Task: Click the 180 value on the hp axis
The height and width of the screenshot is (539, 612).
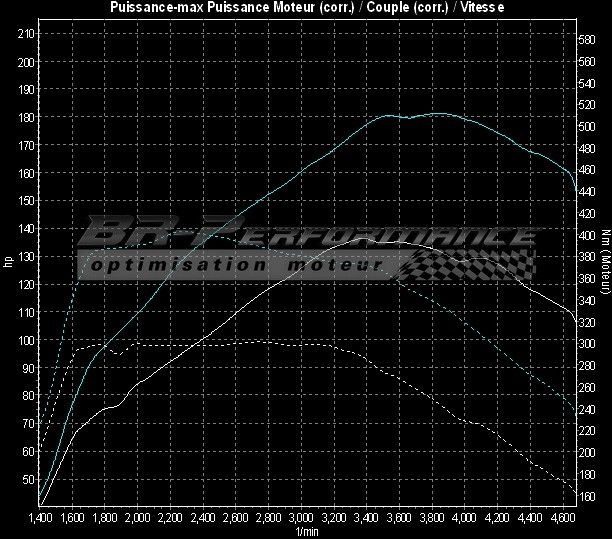Action: pyautogui.click(x=27, y=117)
